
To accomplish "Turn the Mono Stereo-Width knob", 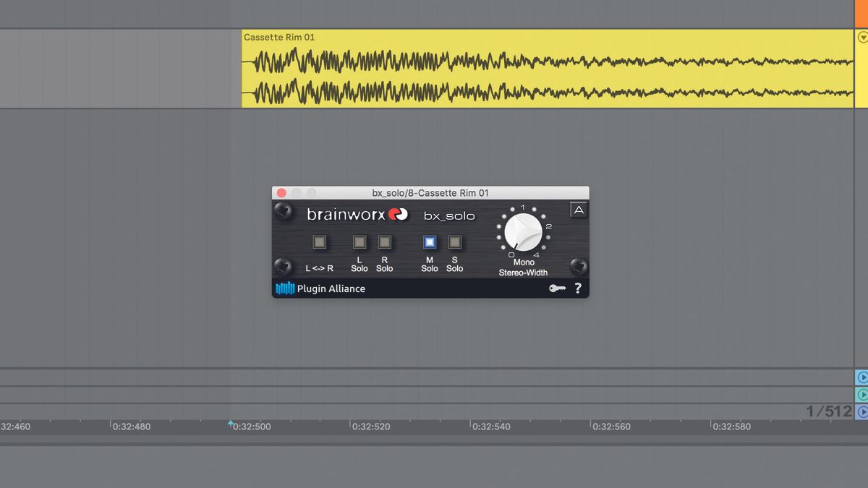I will point(523,233).
